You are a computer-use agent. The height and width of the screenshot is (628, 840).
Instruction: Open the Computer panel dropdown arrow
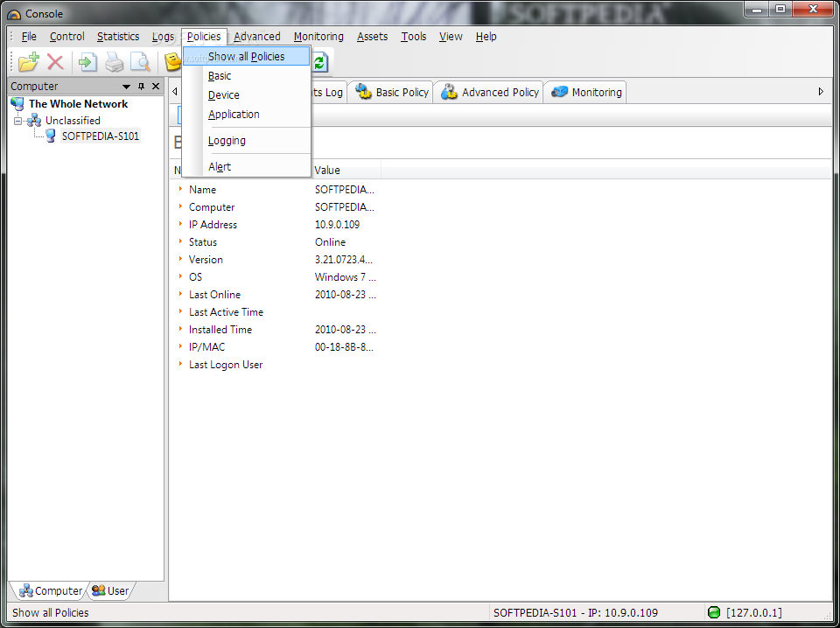click(x=126, y=87)
